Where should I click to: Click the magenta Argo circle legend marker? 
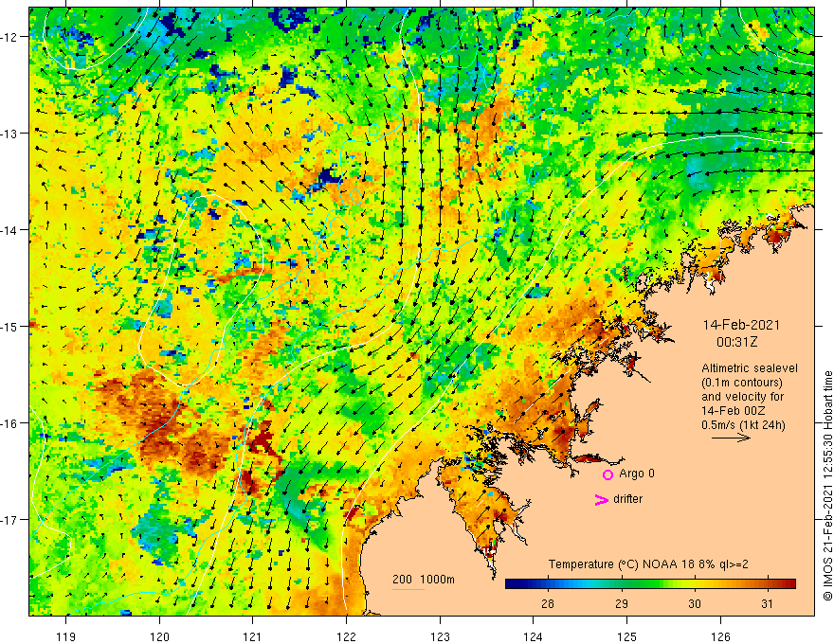[x=607, y=474]
